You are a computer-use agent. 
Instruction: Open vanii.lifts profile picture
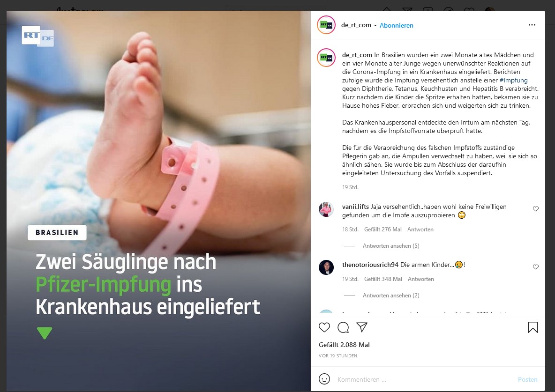click(x=326, y=209)
